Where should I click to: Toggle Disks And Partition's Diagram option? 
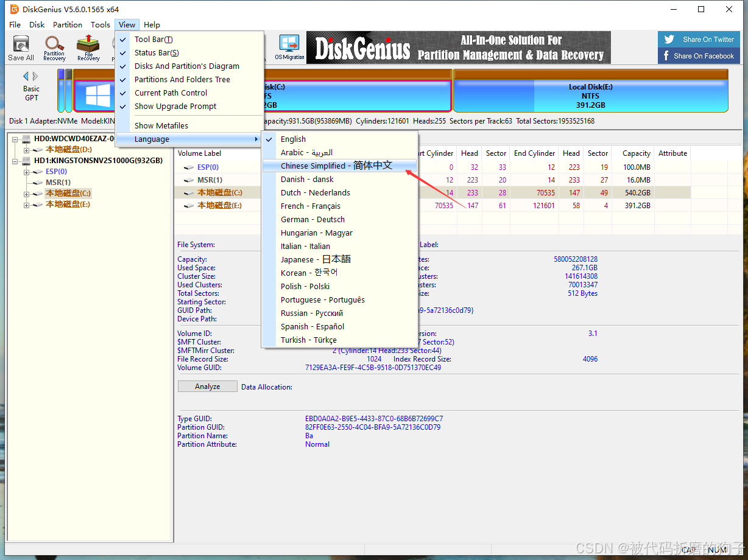pyautogui.click(x=189, y=66)
